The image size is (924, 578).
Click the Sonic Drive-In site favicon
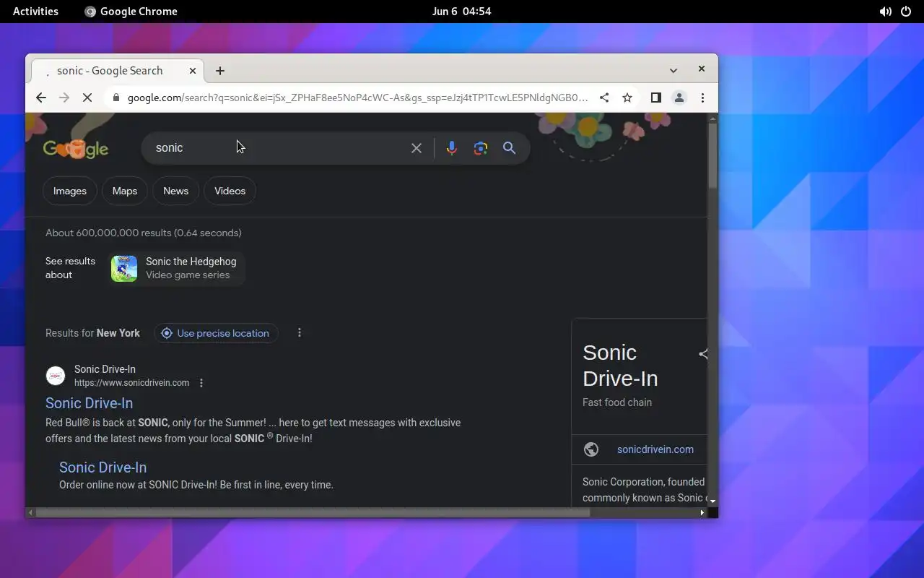point(56,376)
